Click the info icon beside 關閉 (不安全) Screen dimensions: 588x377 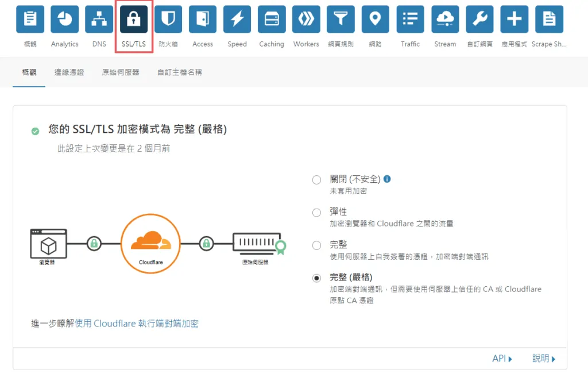point(387,179)
